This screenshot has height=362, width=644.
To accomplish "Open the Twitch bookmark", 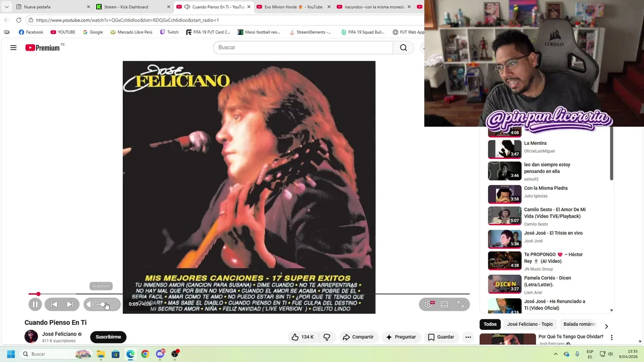I will click(x=169, y=32).
